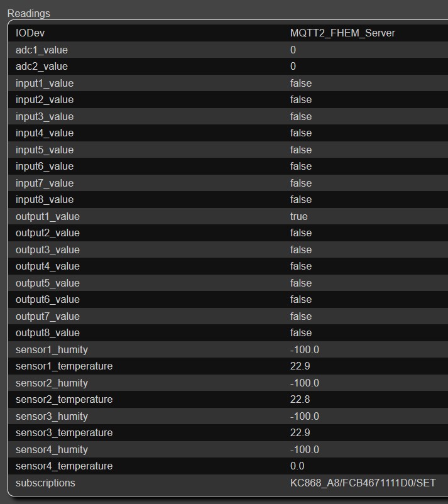Click the sensor3_temperature reading name
This screenshot has width=448, height=504.
pyautogui.click(x=64, y=432)
